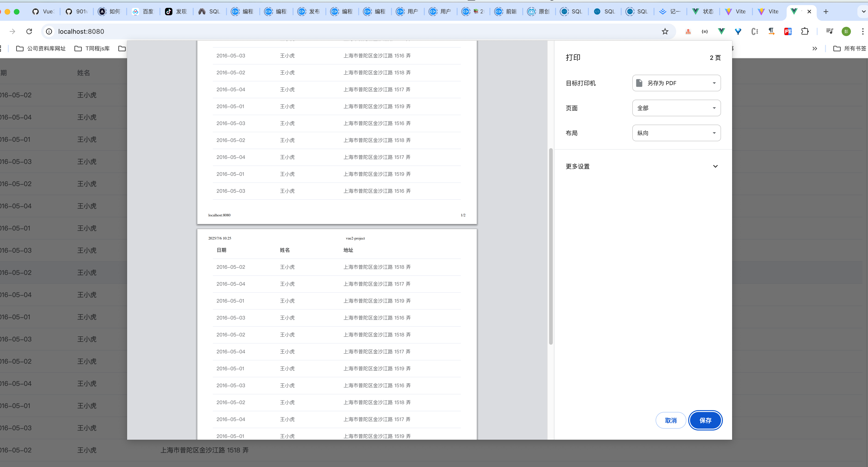Open the Vue devtools extension icon

click(721, 31)
